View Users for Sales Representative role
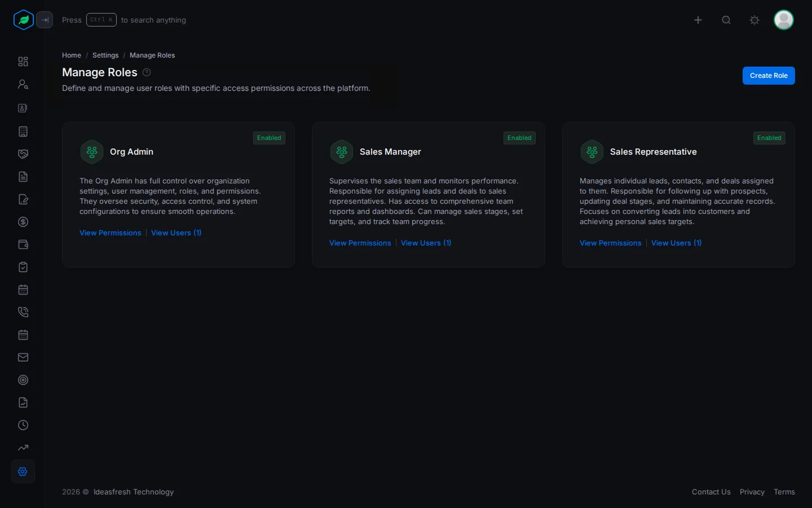The width and height of the screenshot is (812, 508). coord(677,243)
